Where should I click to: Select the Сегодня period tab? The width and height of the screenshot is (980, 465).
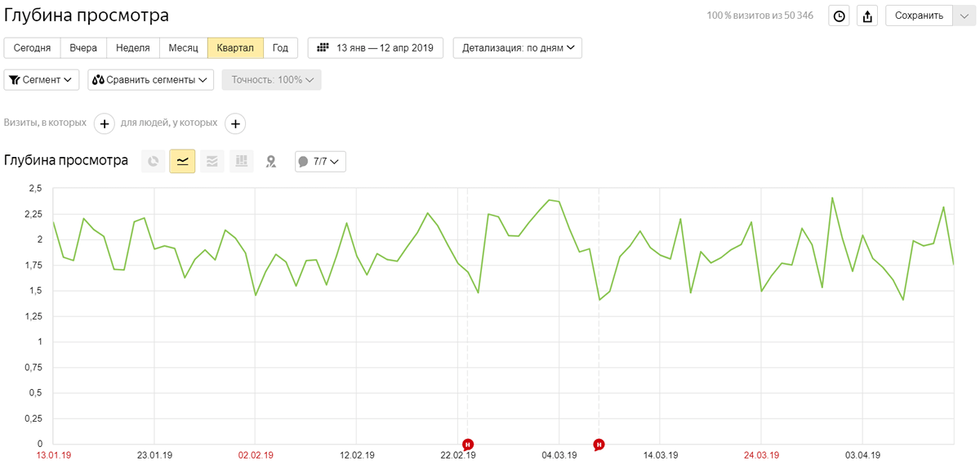(32, 48)
